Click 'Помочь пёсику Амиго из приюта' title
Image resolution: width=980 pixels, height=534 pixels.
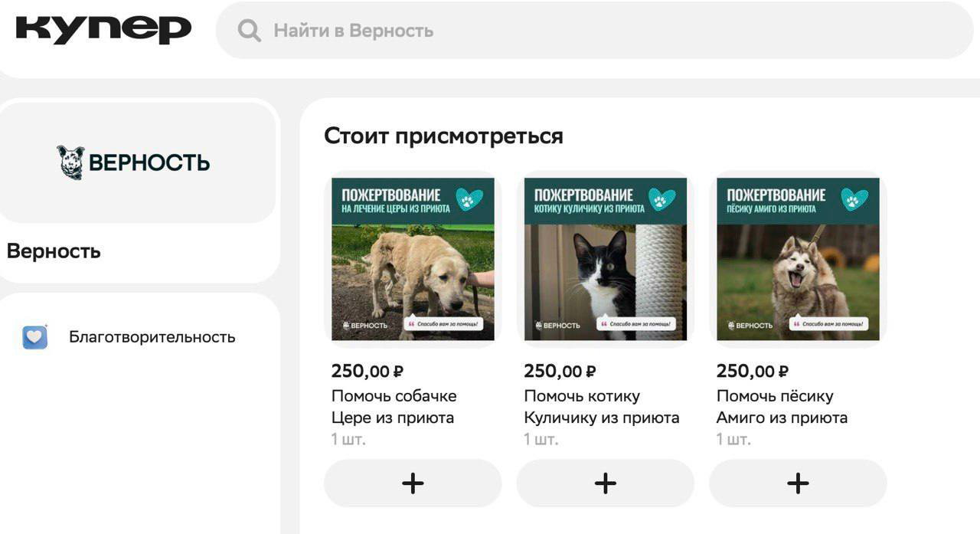[782, 407]
